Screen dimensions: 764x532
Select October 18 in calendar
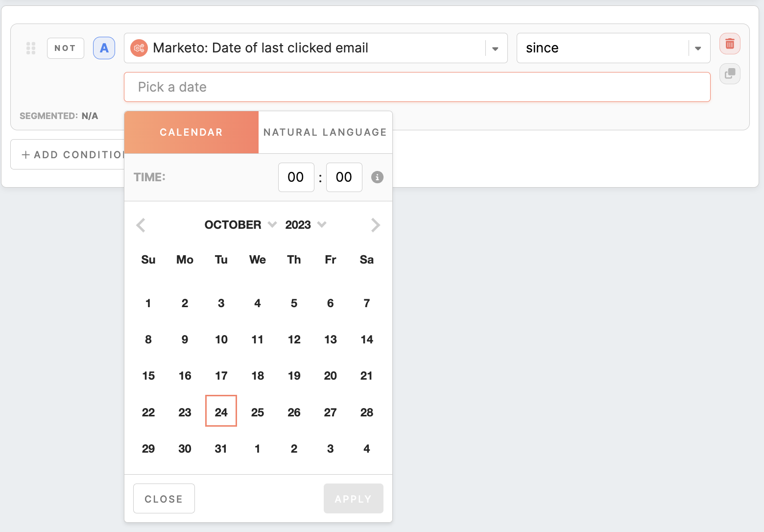click(258, 376)
